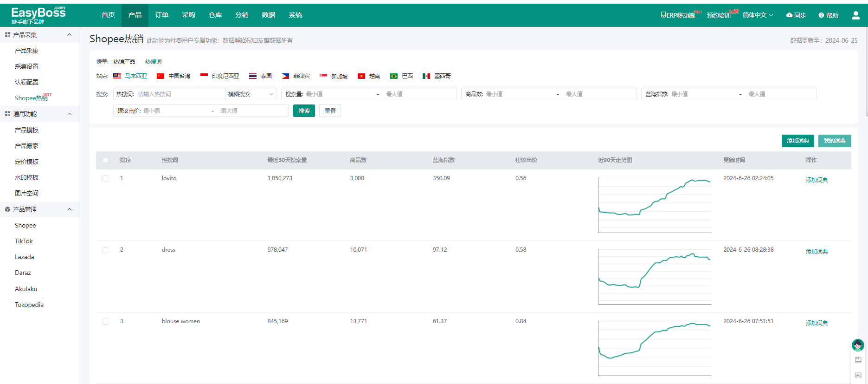The height and width of the screenshot is (384, 868).
Task: Click the 建议出价 minimum value field
Action: [x=175, y=111]
